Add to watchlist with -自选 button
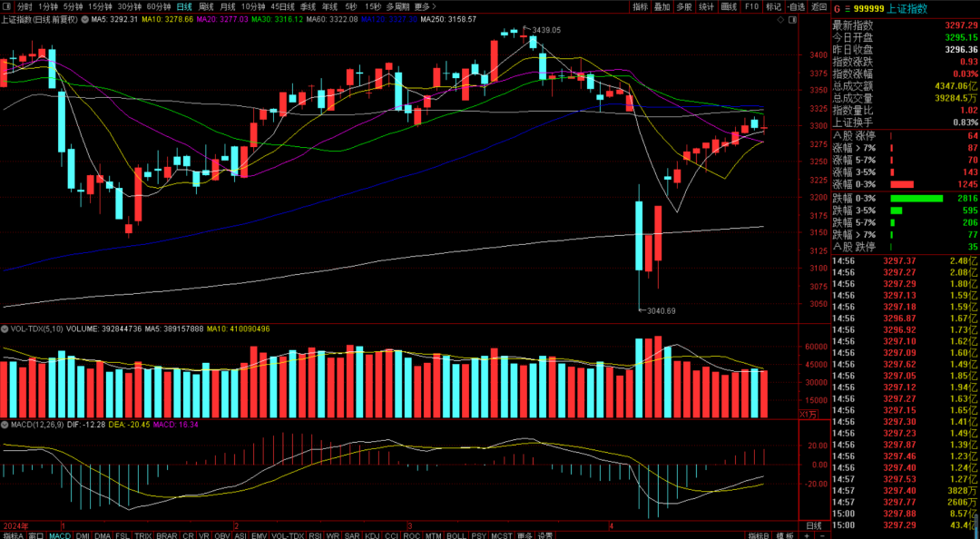Screen dimensions: 980x539 pyautogui.click(x=795, y=6)
